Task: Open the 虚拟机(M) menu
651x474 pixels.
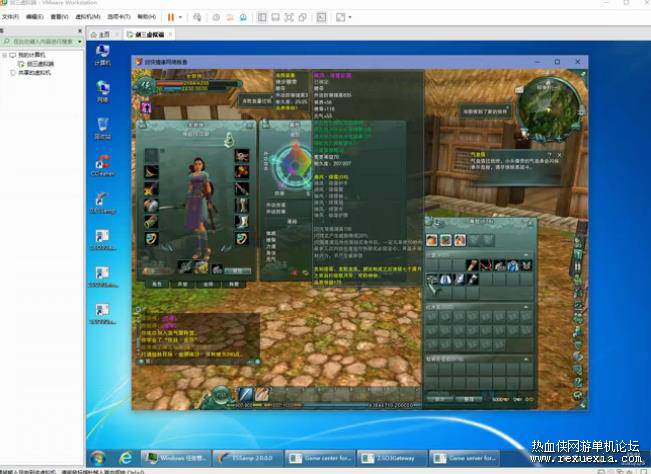Action: click(x=88, y=17)
